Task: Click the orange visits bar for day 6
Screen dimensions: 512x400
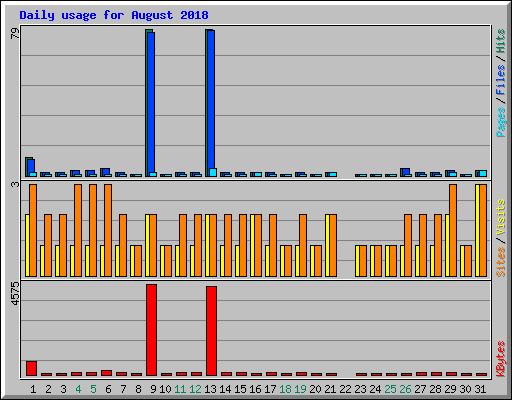Action: 108,230
